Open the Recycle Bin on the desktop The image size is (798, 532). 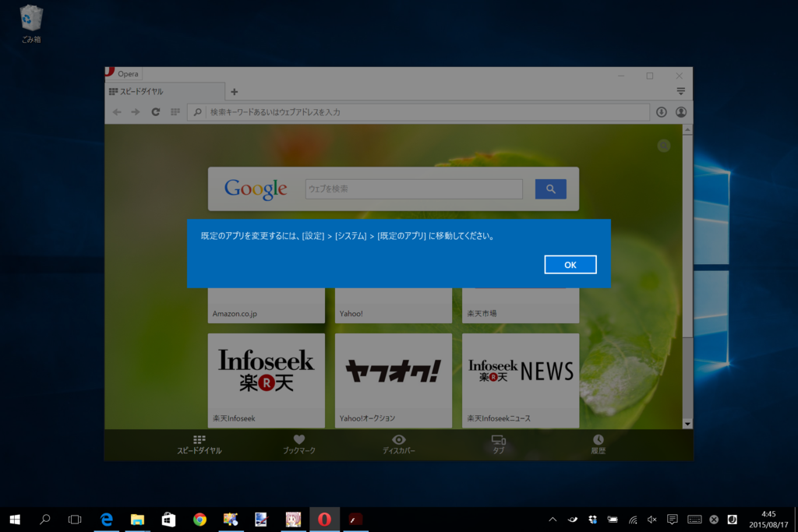tap(31, 24)
